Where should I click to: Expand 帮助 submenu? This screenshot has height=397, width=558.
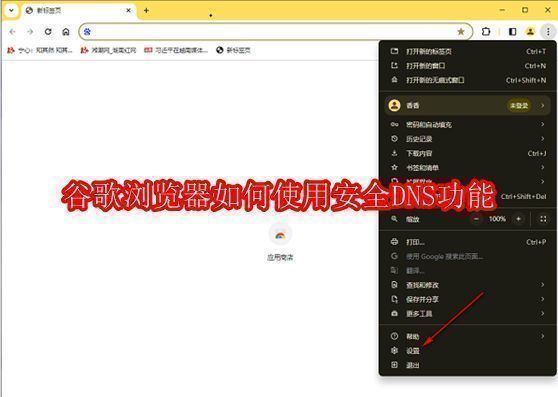468,336
